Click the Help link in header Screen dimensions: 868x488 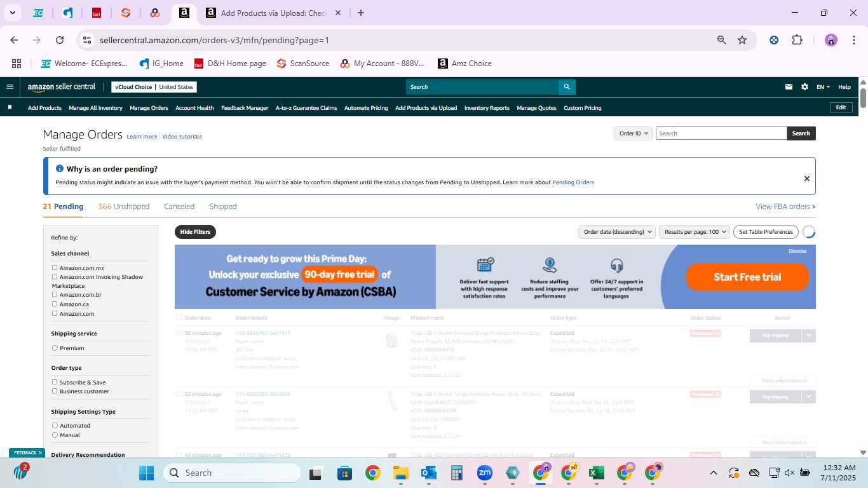click(844, 87)
